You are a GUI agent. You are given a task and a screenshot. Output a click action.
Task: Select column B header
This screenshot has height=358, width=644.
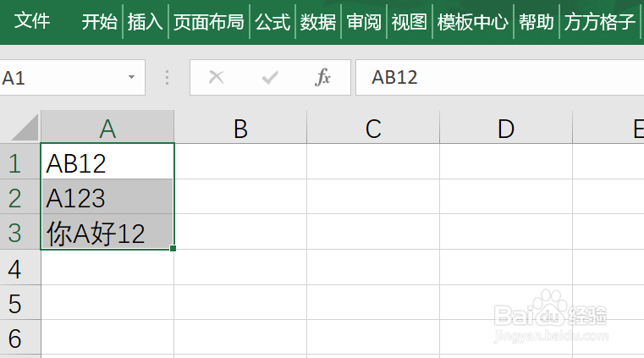tap(240, 128)
